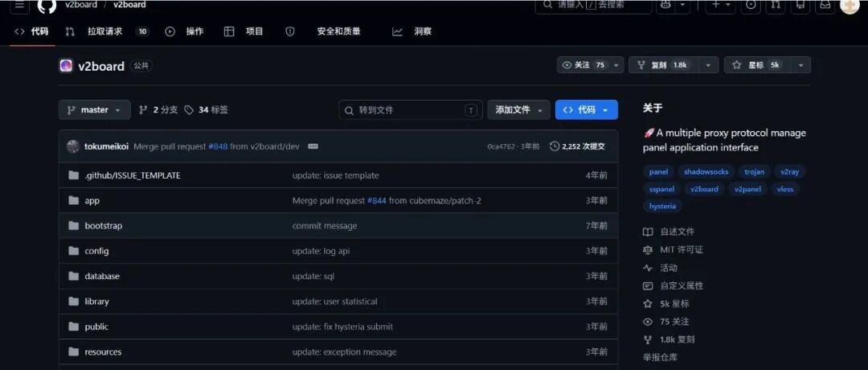Open 自定义属性 custom properties link
Viewport: 868px width, 370px height.
[x=674, y=286]
